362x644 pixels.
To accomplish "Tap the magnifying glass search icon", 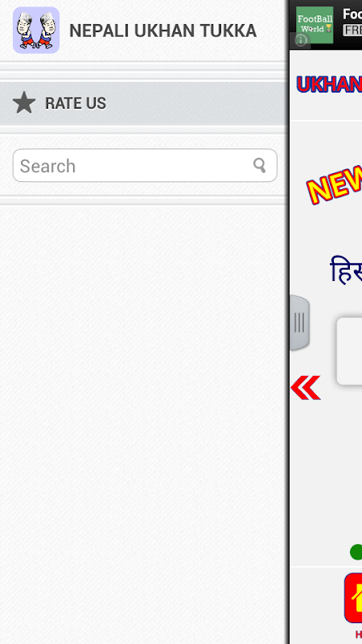I will point(259,166).
